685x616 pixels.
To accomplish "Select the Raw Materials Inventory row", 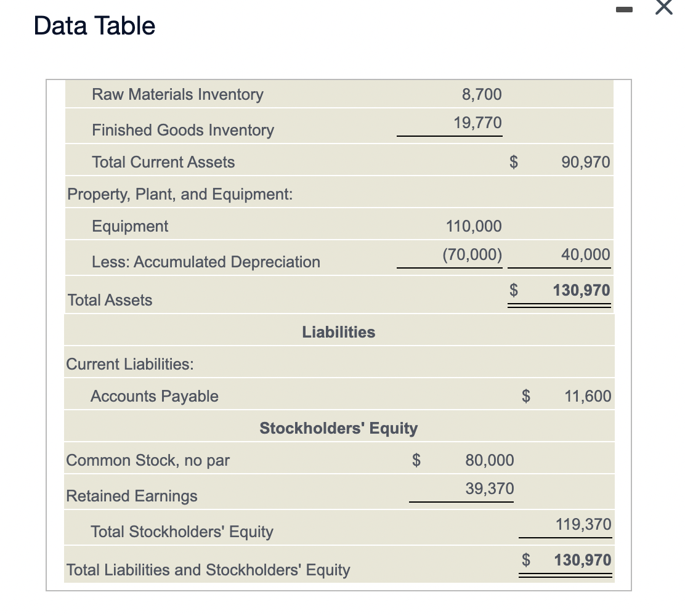I will click(x=177, y=94).
